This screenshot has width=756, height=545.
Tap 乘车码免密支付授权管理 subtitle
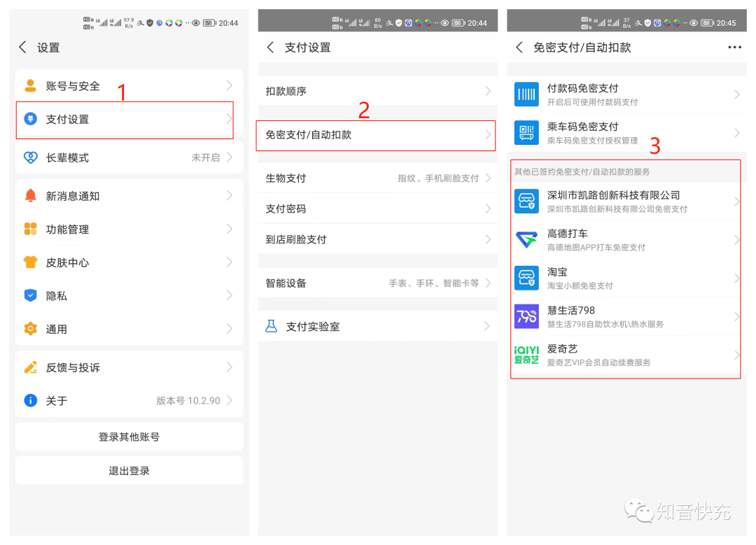[x=592, y=140]
